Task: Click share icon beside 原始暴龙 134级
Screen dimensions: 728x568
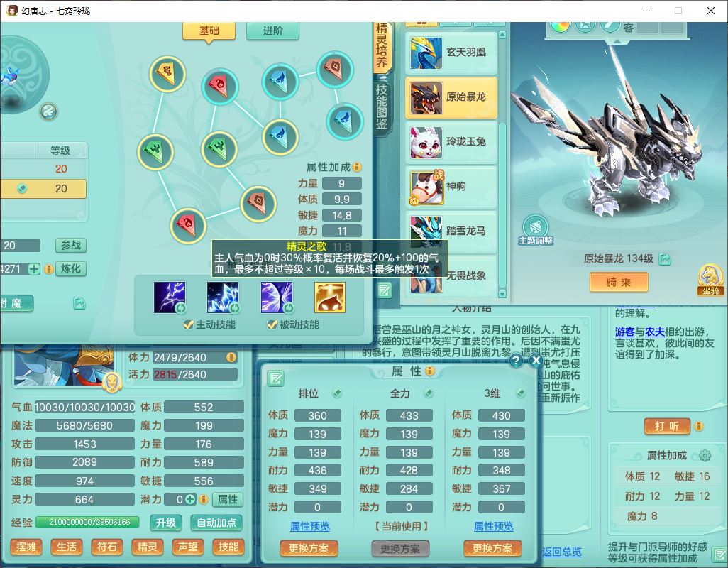Action: (664, 259)
